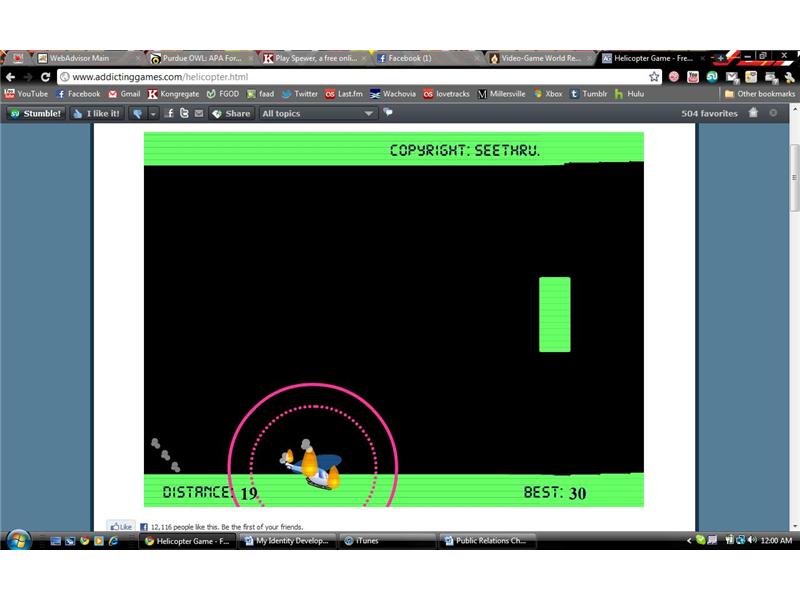Toggle 'I like it!' thumbs-up on StumbleUpon toolbar
800x600 pixels.
95,113
